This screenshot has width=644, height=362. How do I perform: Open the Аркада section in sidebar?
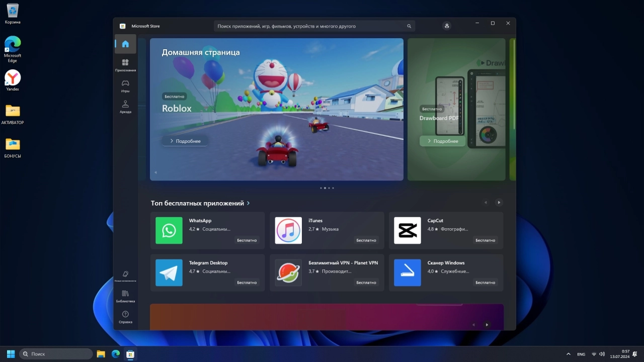(125, 107)
